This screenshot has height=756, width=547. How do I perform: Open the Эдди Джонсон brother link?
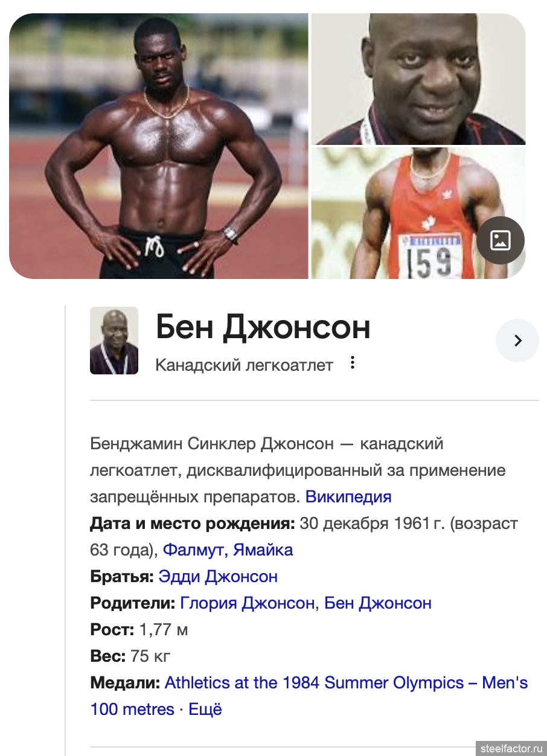[x=218, y=577]
